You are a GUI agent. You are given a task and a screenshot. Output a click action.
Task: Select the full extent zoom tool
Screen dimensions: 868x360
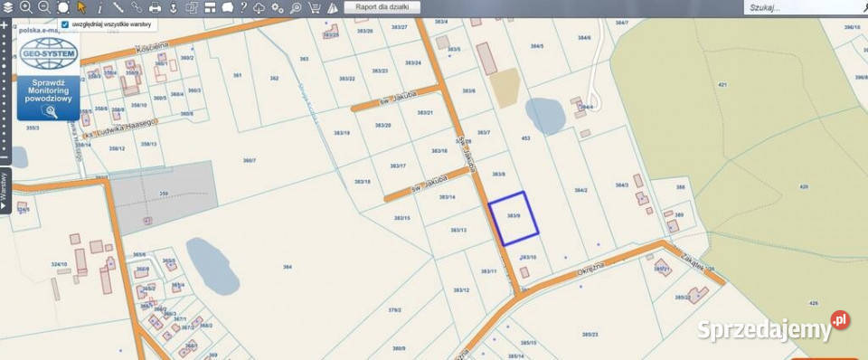point(63,7)
